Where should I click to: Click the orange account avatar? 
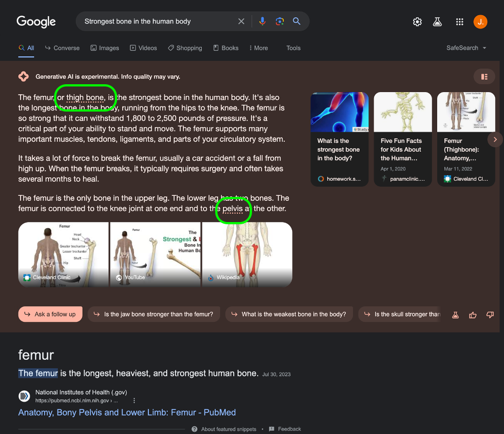point(480,22)
